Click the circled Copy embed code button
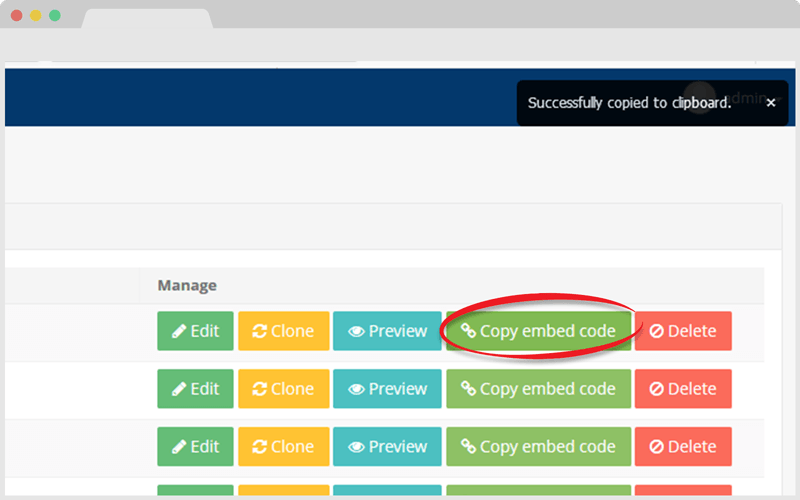This screenshot has width=800, height=500. [x=538, y=331]
